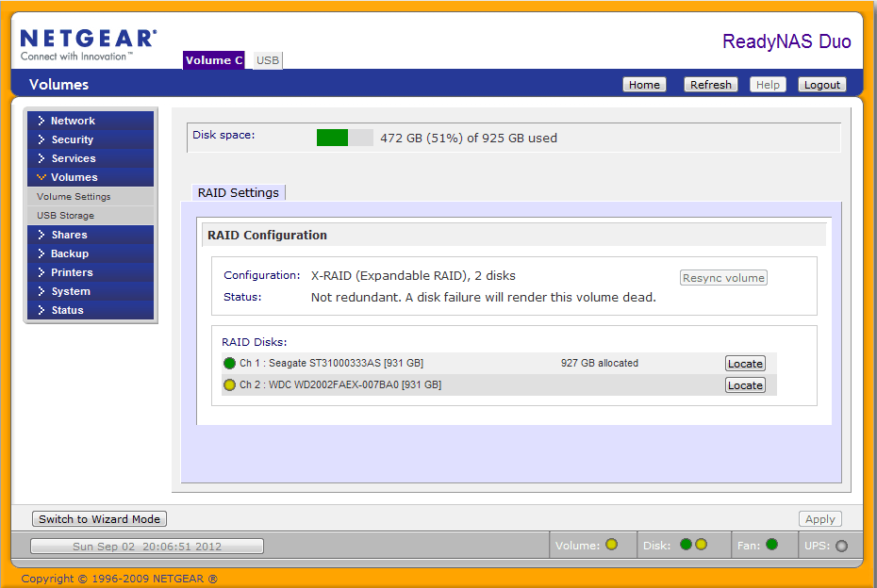
Task: Click the ReadyNAS Duo title
Action: (786, 41)
